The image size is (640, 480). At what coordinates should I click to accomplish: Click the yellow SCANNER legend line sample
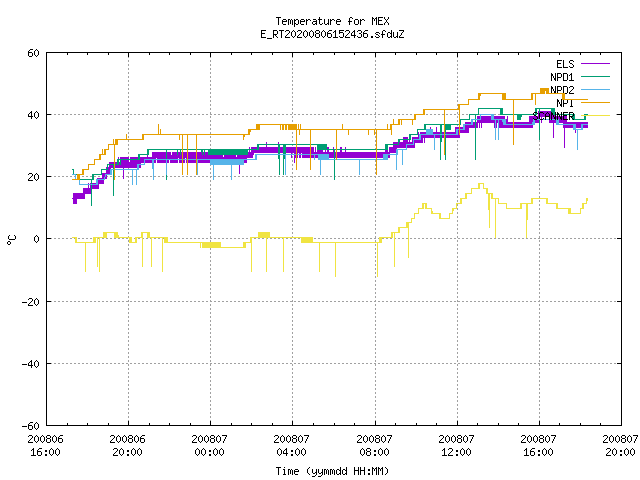pyautogui.click(x=595, y=116)
